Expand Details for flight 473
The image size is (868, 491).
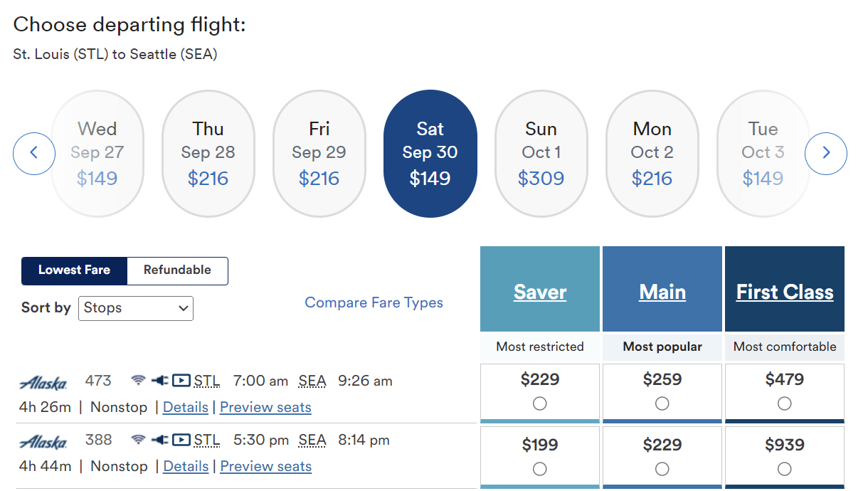click(186, 408)
